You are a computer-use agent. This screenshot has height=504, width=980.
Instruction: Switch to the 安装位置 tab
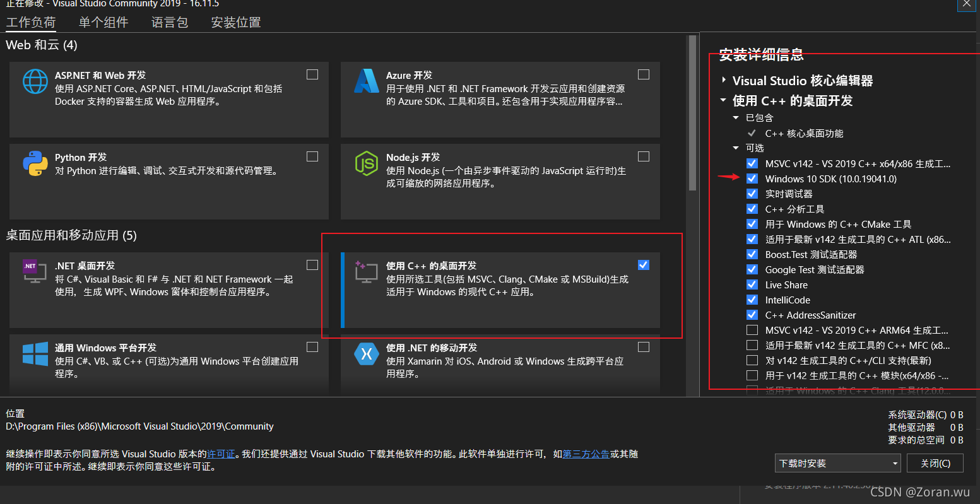click(236, 23)
